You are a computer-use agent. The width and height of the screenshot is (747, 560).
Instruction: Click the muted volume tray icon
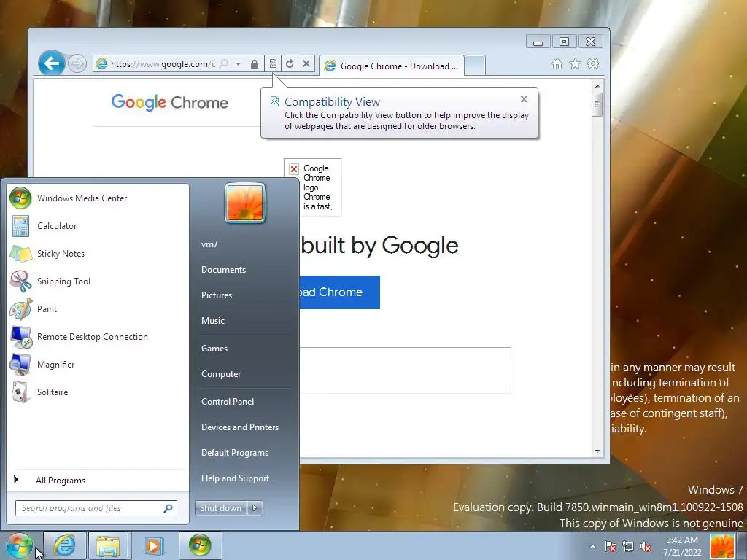pyautogui.click(x=646, y=546)
